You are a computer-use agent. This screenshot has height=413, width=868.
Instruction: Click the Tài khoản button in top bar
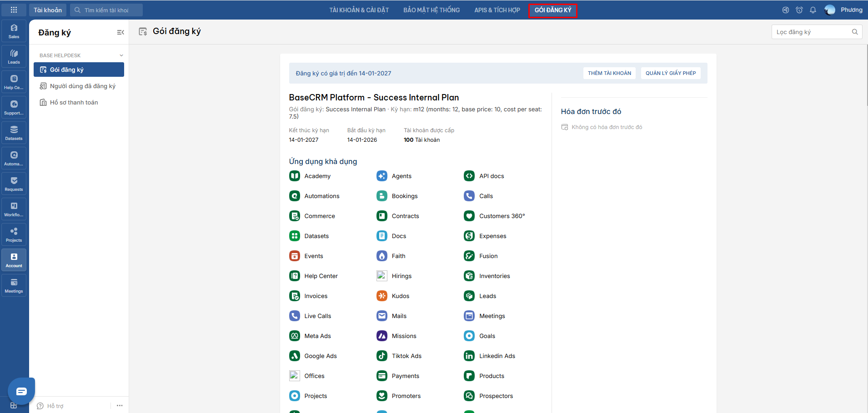click(48, 10)
